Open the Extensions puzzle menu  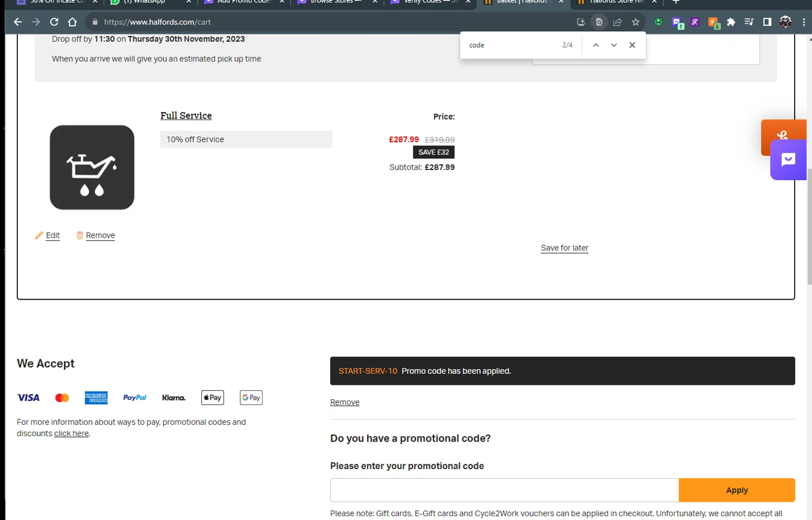tap(731, 22)
